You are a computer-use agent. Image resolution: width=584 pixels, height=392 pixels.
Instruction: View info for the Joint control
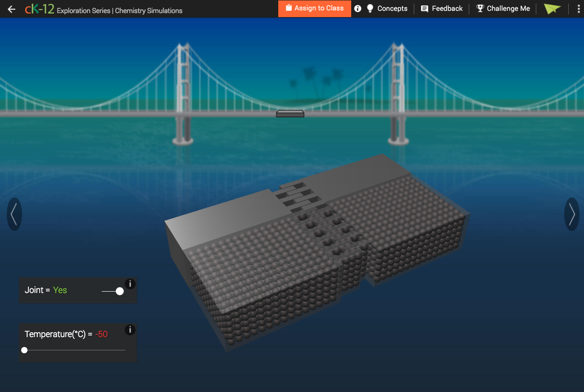[x=130, y=284]
